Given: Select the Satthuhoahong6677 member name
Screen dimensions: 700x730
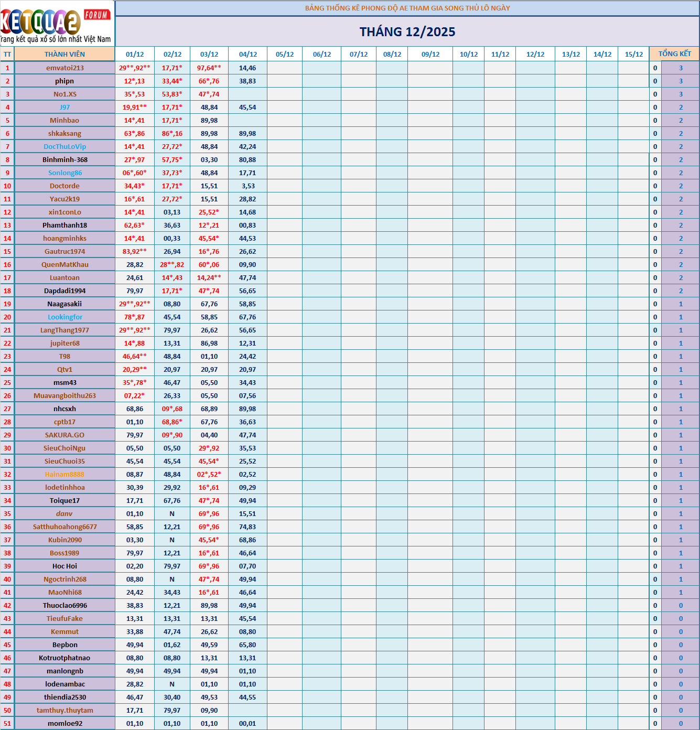Looking at the screenshot, I should pos(64,527).
